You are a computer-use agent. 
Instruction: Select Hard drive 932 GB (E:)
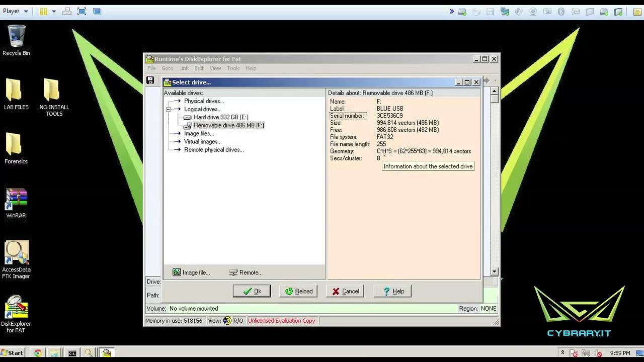click(x=221, y=117)
